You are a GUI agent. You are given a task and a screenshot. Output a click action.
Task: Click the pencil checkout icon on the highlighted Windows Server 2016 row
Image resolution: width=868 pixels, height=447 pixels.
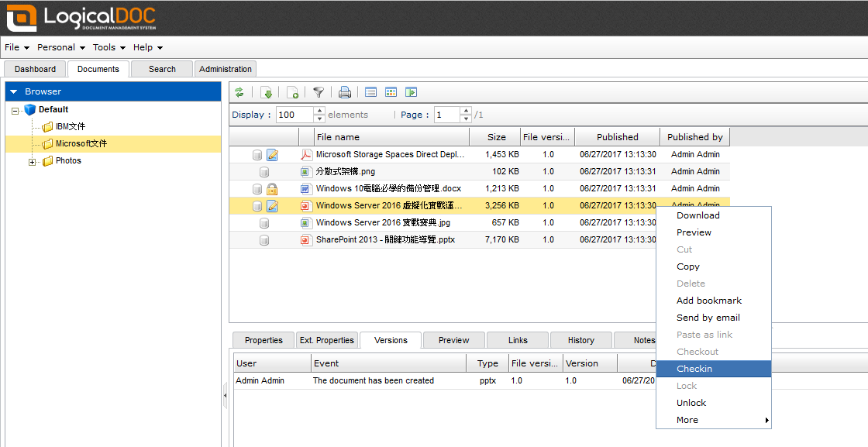272,206
